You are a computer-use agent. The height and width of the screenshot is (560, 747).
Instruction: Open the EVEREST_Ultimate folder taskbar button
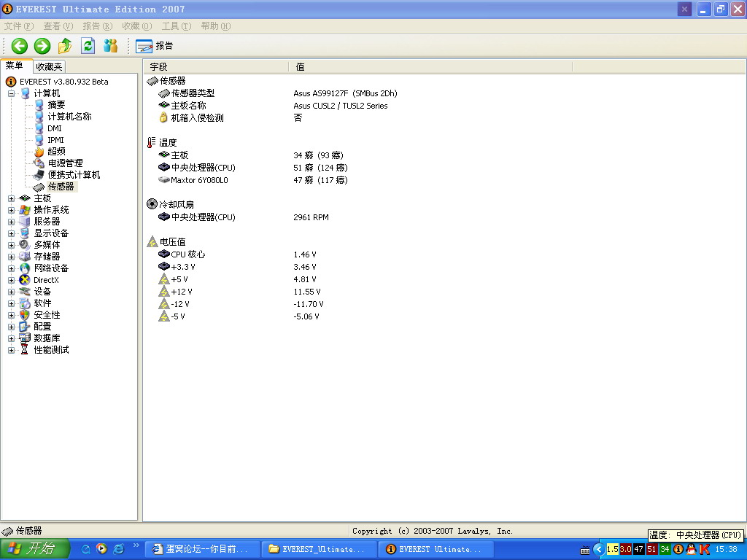(x=318, y=550)
